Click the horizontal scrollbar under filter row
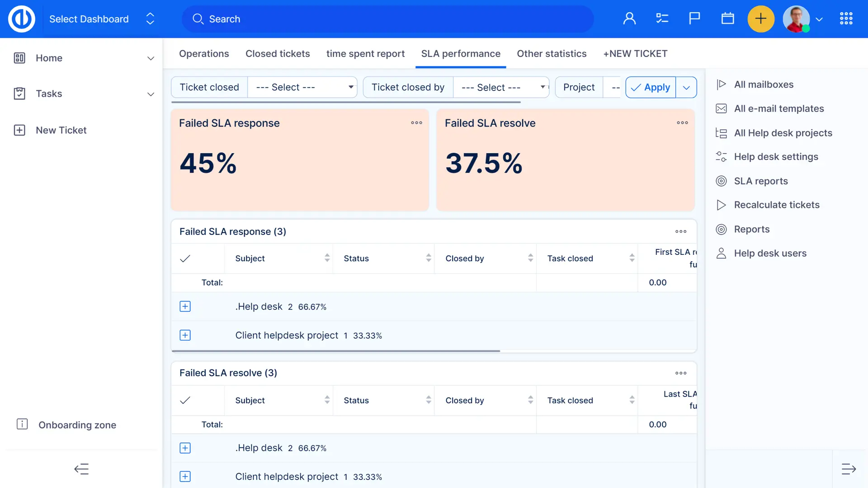This screenshot has width=868, height=488. click(346, 103)
